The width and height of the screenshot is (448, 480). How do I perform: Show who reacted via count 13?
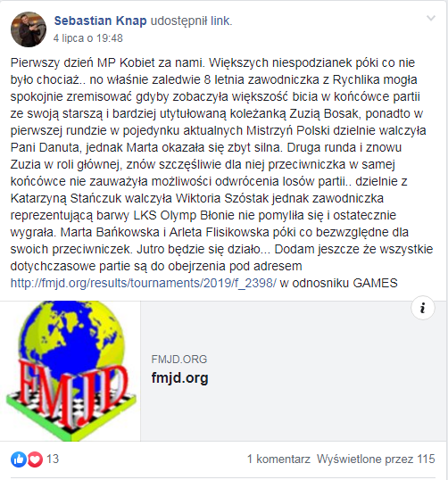[x=53, y=459]
